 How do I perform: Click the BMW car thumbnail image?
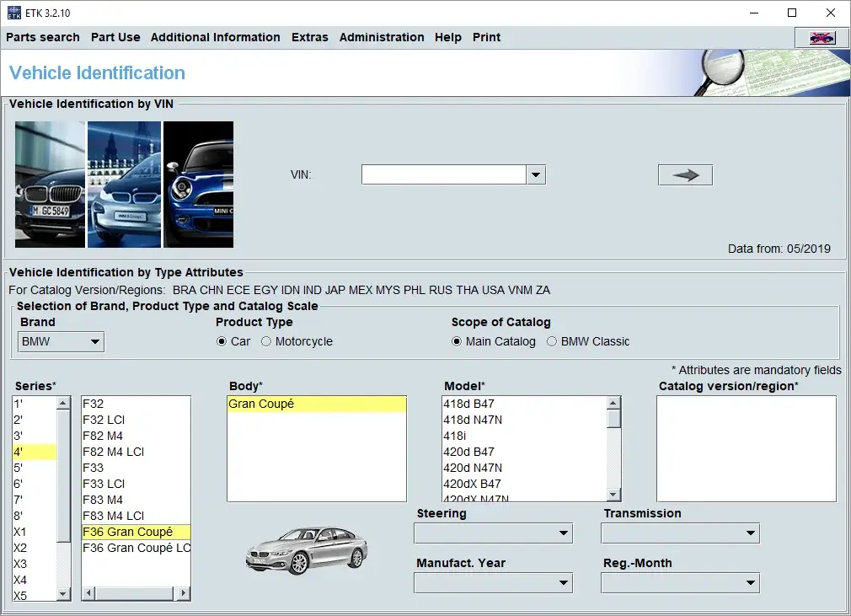click(49, 184)
